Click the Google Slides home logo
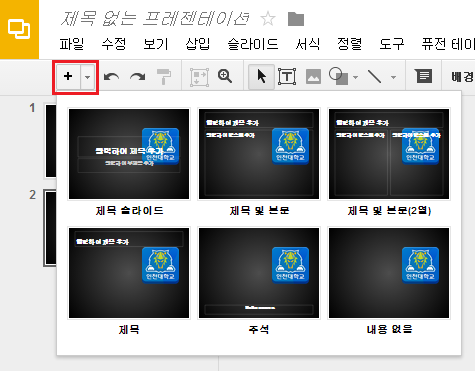The width and height of the screenshot is (475, 371). (x=19, y=29)
